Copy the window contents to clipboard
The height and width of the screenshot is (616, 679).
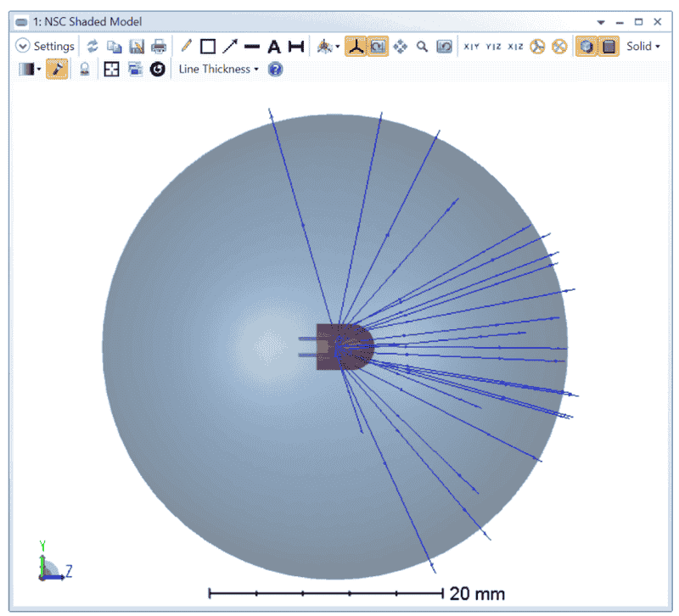coord(115,47)
